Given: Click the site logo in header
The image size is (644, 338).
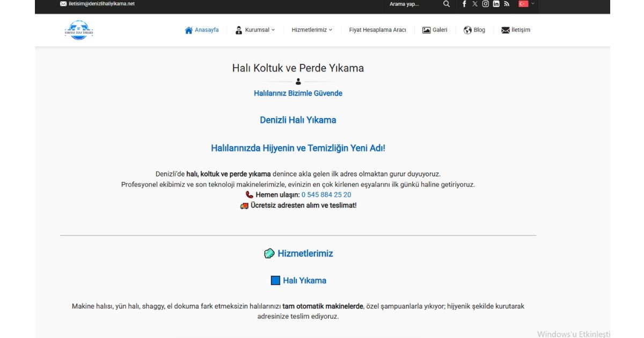Looking at the screenshot, I should (79, 30).
